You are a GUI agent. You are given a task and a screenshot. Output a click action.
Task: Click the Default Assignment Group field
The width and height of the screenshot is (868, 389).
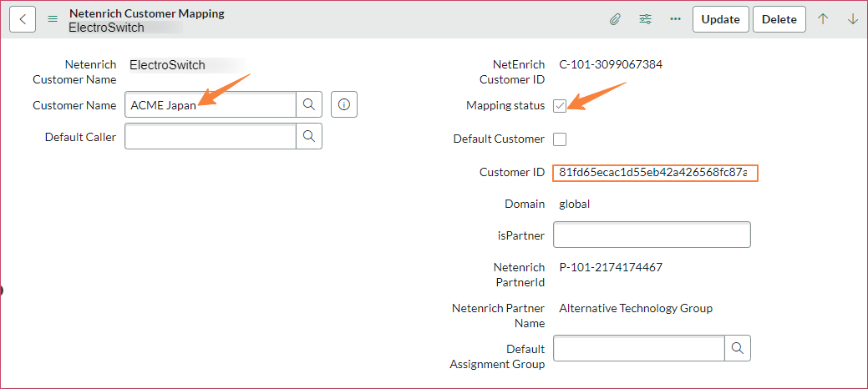click(x=639, y=348)
